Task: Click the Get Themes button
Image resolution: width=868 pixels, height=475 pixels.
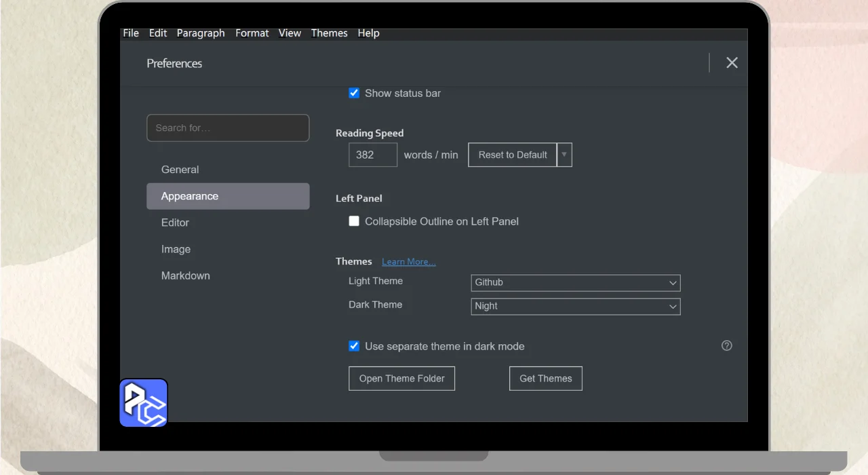Action: tap(545, 379)
